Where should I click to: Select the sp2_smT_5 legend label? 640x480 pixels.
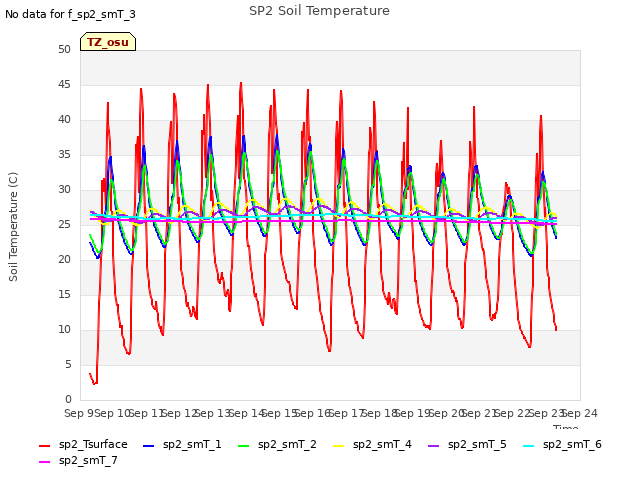coord(477,444)
